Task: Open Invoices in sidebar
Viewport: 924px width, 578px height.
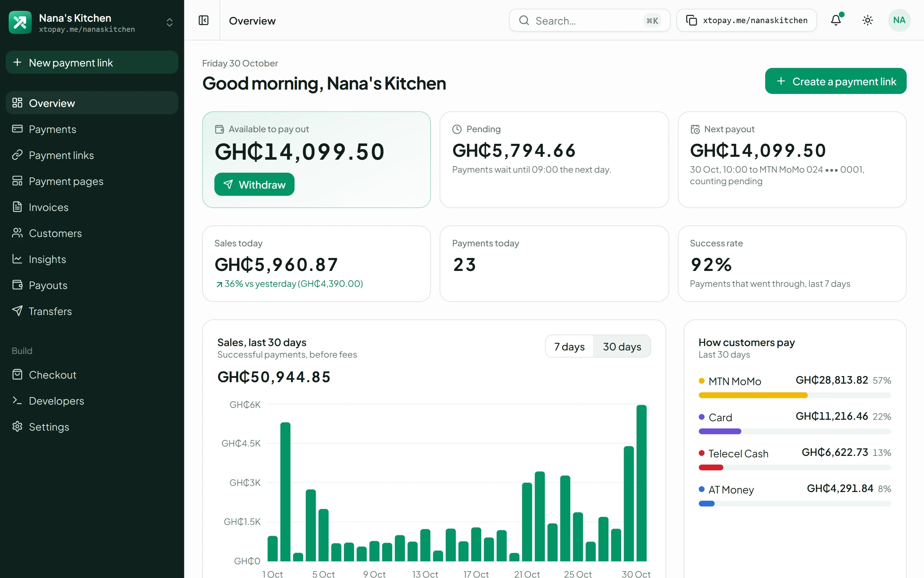Action: 92,207
